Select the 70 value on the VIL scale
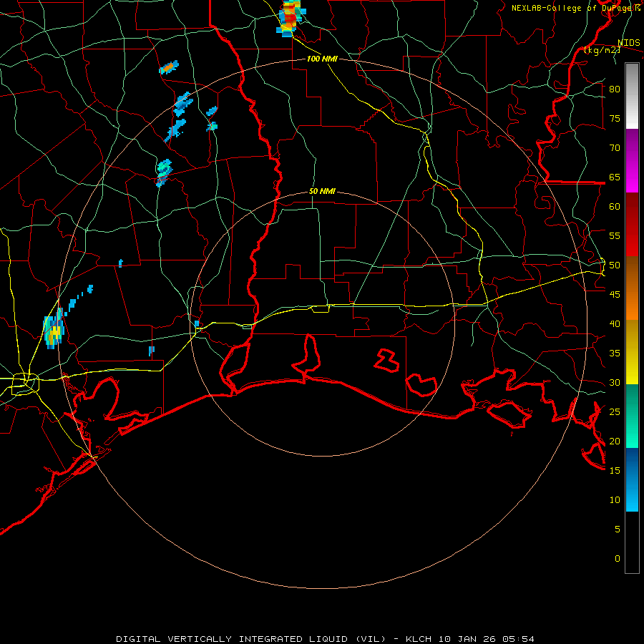Image resolution: width=644 pixels, height=644 pixels. click(x=615, y=148)
